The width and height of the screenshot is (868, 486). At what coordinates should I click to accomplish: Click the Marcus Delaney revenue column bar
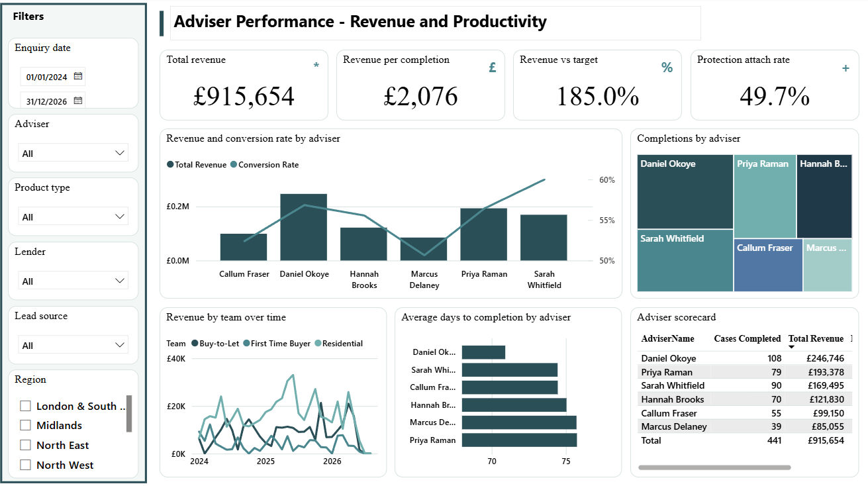click(x=424, y=249)
